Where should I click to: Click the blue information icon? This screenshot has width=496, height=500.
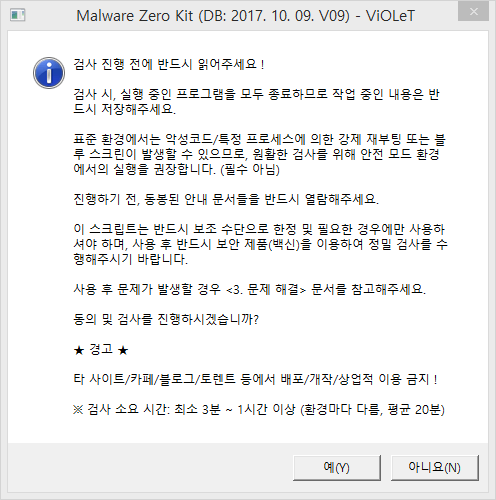[49, 73]
